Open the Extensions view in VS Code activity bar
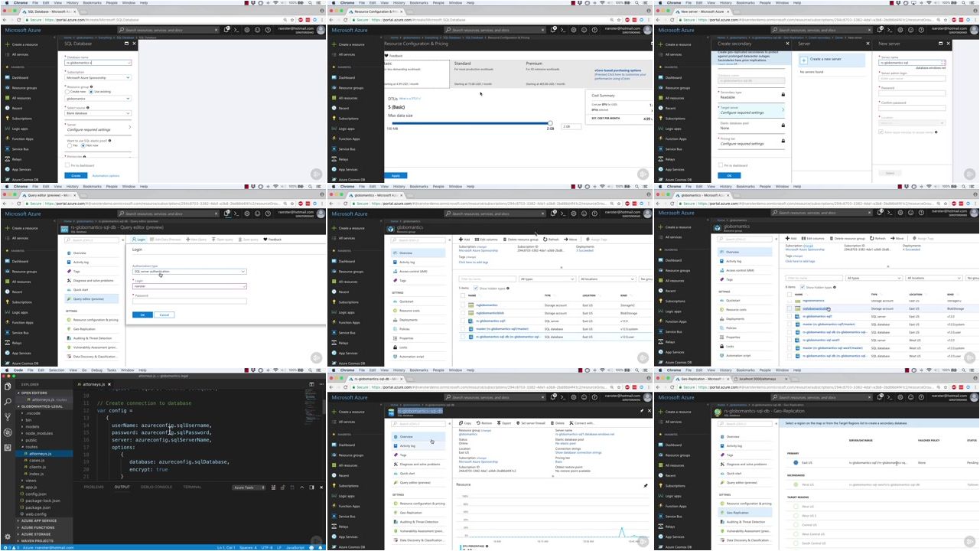This screenshot has width=980, height=551. (8, 448)
